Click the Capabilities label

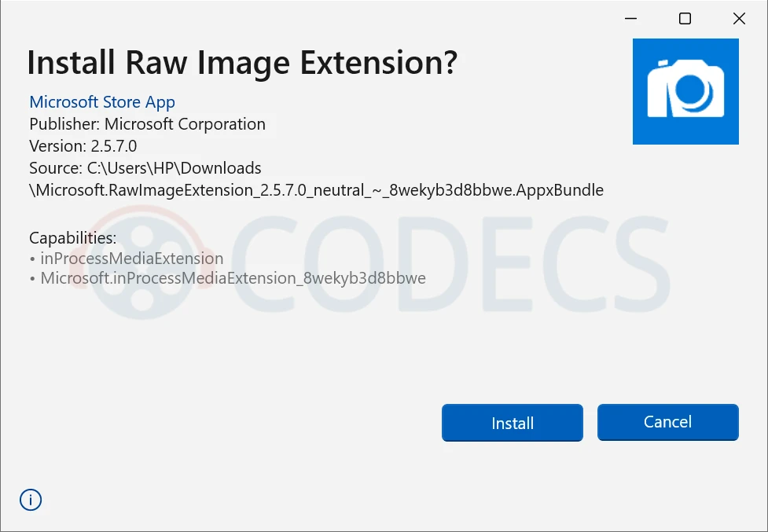tap(72, 237)
